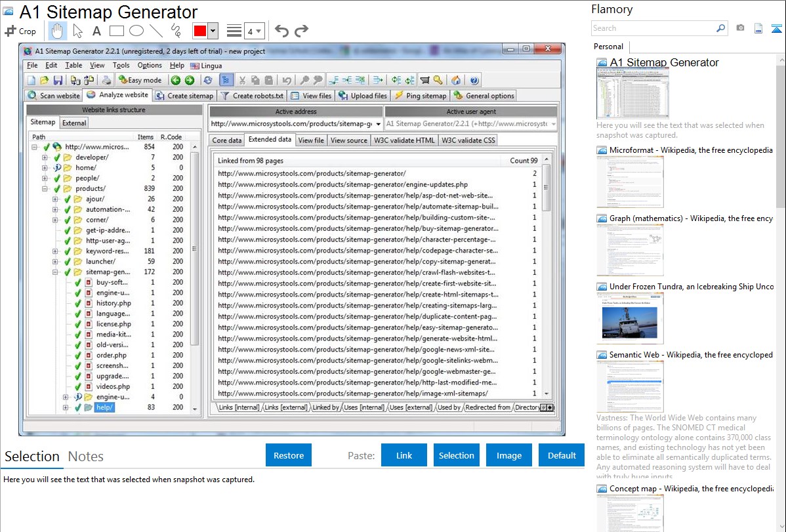Click the Restore button
The image size is (786, 532).
[x=289, y=455]
